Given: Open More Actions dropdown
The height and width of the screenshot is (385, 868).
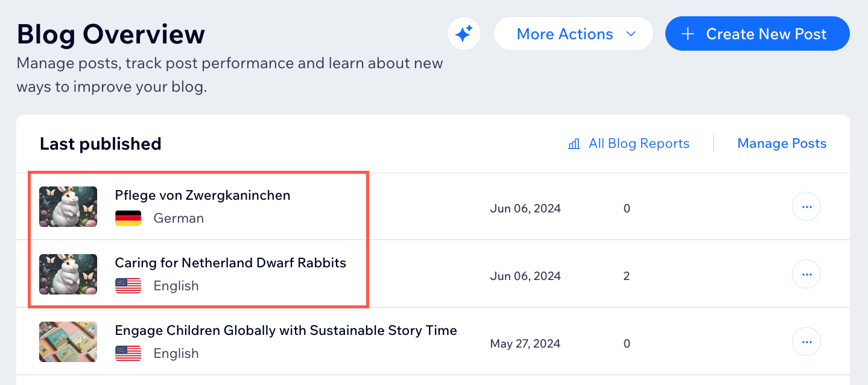Looking at the screenshot, I should click(x=573, y=34).
